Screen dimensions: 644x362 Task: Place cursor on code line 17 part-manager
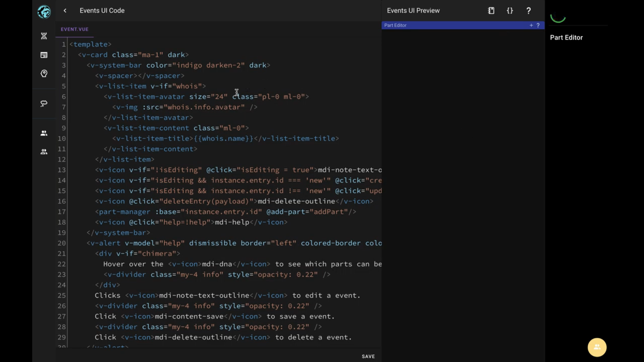[124, 212]
